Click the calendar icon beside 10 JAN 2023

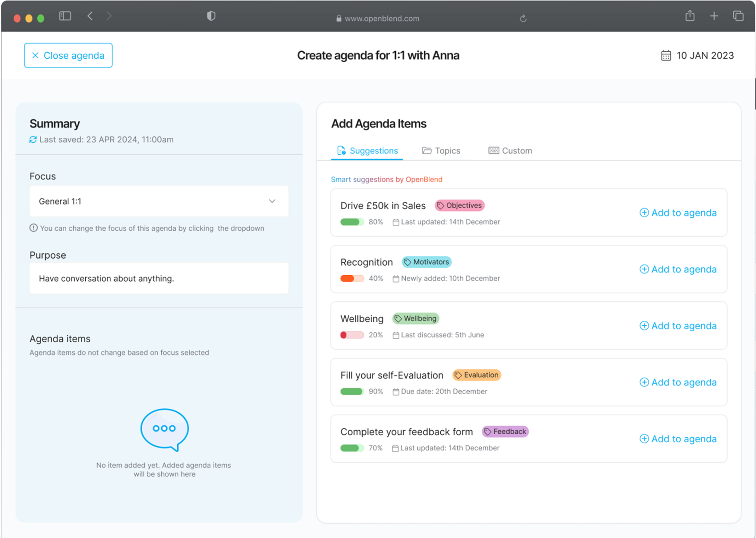666,55
